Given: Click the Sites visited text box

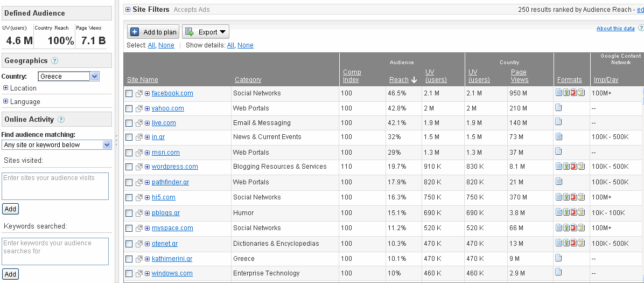Looking at the screenshot, I should [55, 187].
